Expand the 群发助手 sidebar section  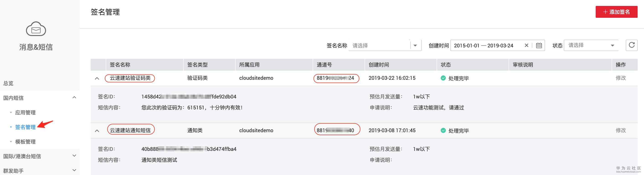pyautogui.click(x=74, y=170)
